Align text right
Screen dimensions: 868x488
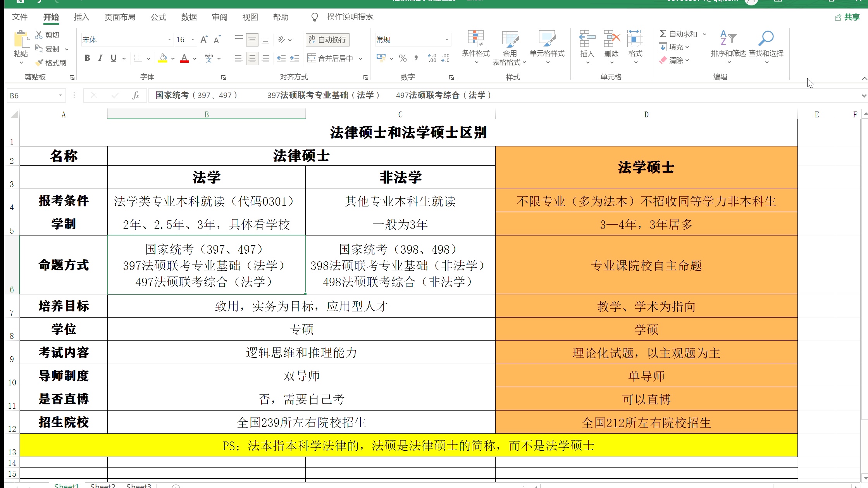(x=265, y=58)
